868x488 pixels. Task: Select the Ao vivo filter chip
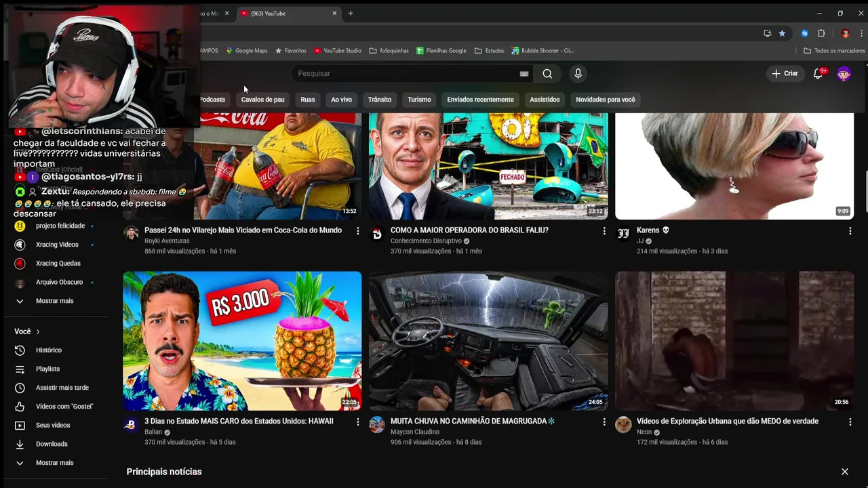341,100
